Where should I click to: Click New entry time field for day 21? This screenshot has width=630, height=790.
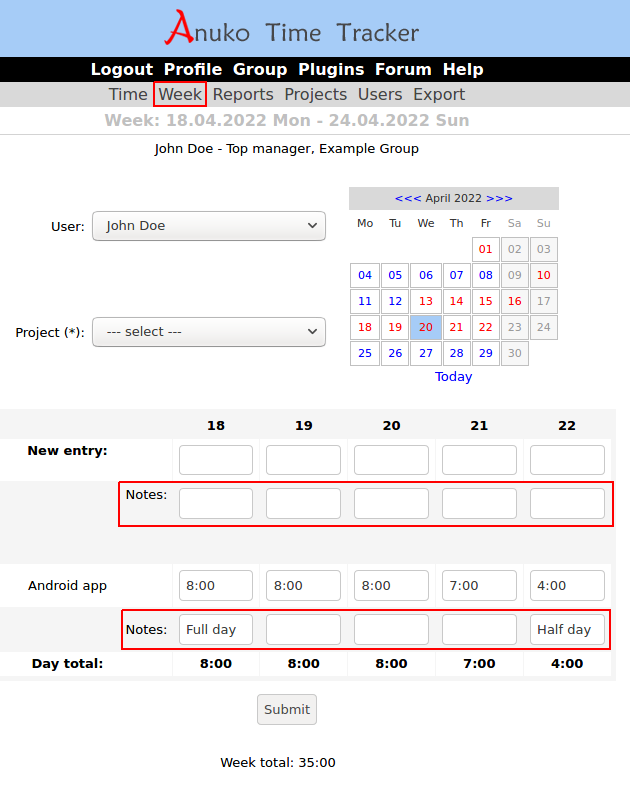(479, 460)
